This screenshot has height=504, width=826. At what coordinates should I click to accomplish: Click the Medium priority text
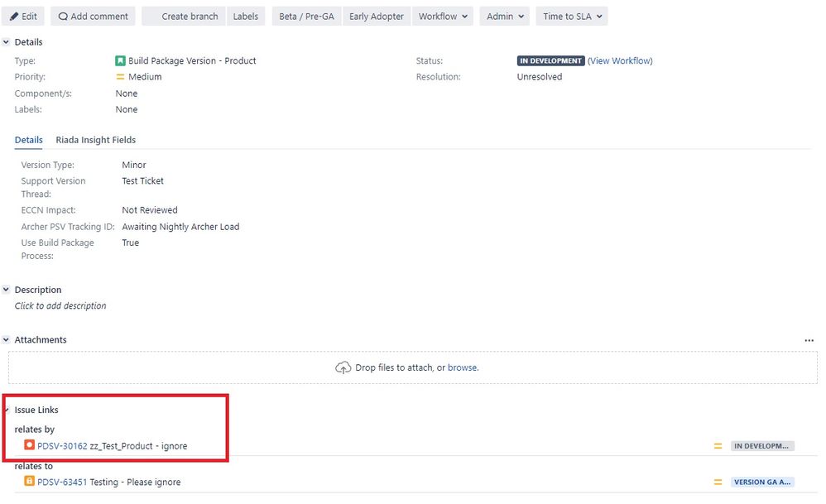[145, 77]
